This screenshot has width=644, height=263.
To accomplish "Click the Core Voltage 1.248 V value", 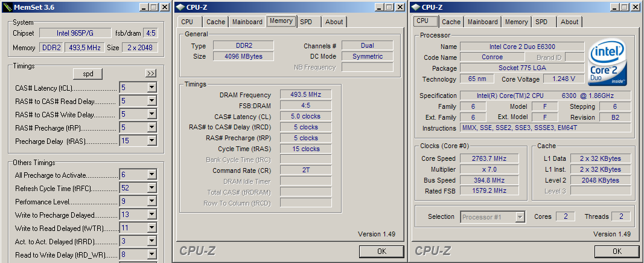I will 564,79.
